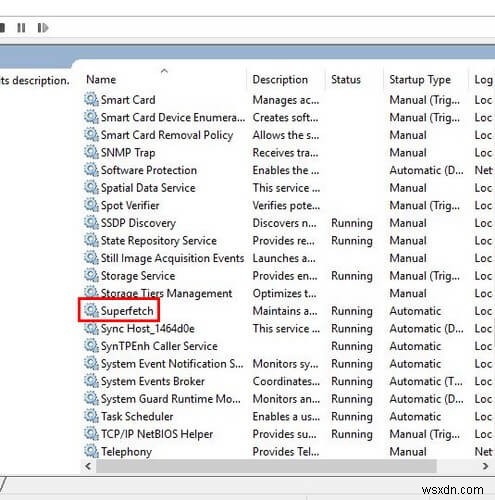
Task: Select the SynTPEnh Caller Service name
Action: click(x=159, y=346)
